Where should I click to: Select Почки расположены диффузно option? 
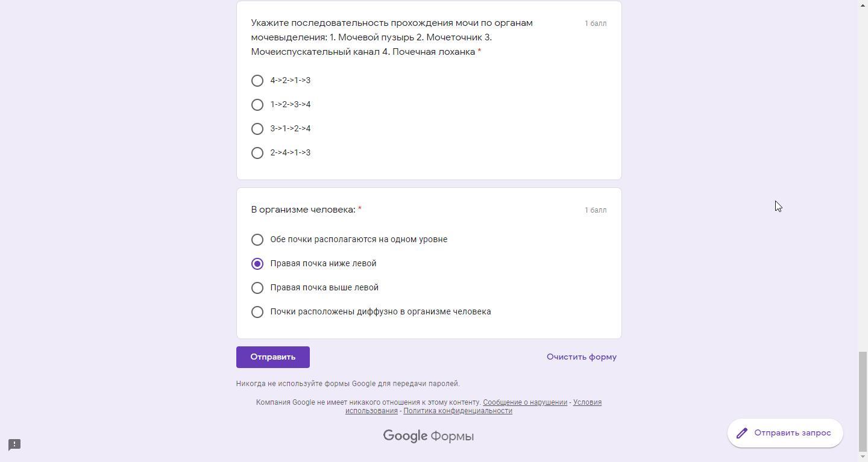coord(257,312)
